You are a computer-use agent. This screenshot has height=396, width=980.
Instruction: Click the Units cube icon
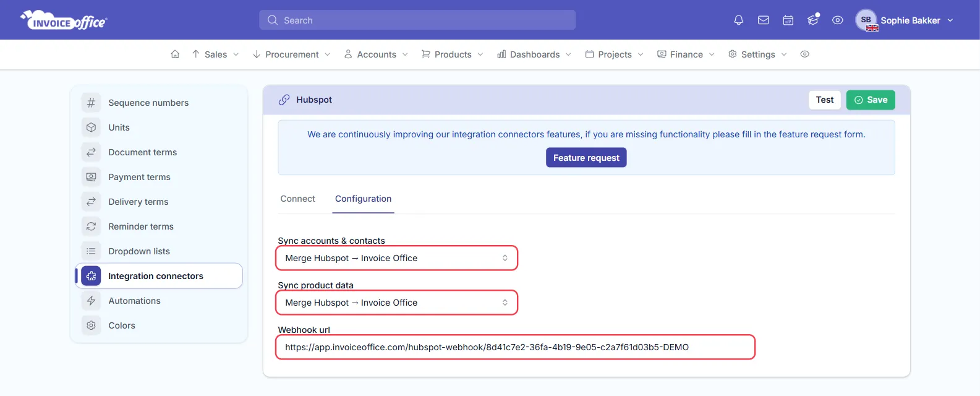point(91,127)
